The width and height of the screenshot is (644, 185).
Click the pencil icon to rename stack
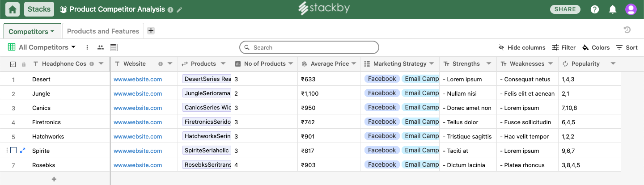pos(179,9)
